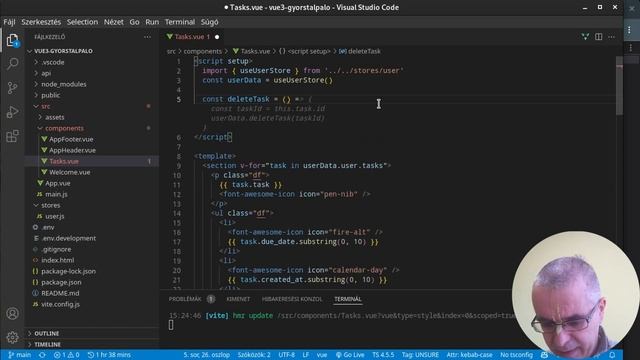Image resolution: width=640 pixels, height=360 pixels.
Task: Open the Go menu
Action: [134, 22]
